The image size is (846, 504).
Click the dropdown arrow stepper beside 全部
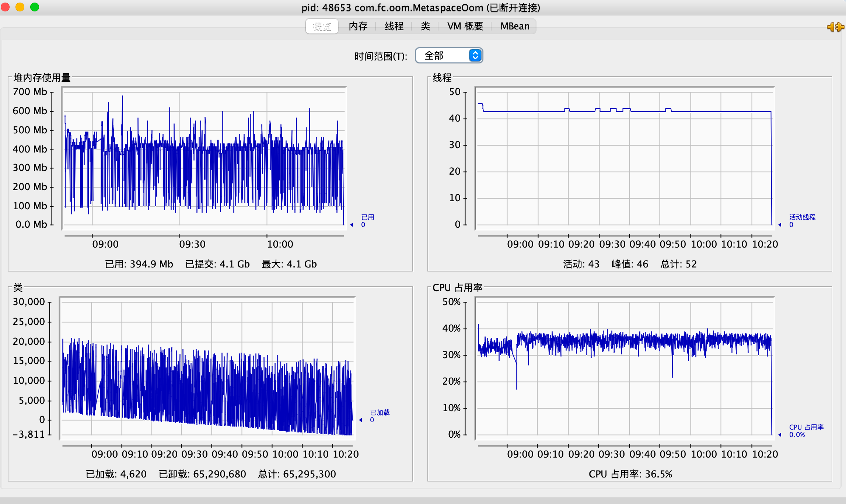475,56
